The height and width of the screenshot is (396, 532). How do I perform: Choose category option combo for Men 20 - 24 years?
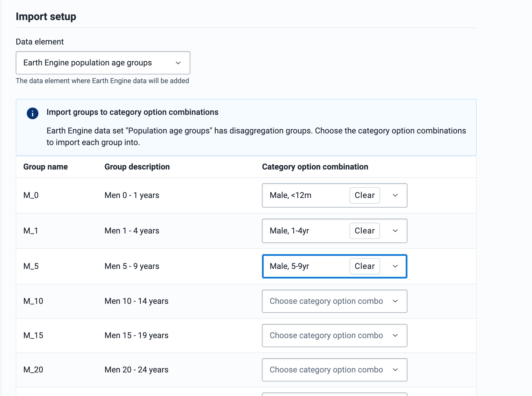326,370
